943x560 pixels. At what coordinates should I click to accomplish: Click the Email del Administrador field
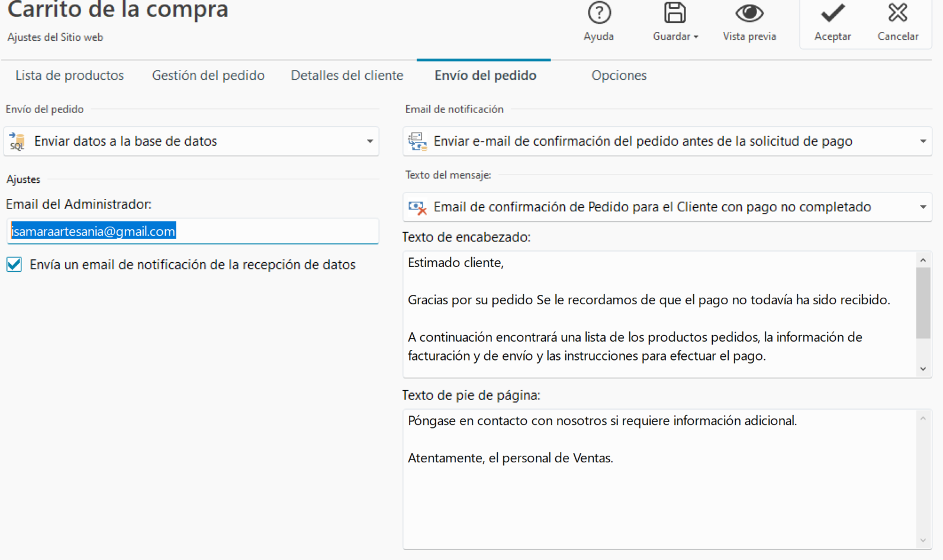tap(192, 231)
